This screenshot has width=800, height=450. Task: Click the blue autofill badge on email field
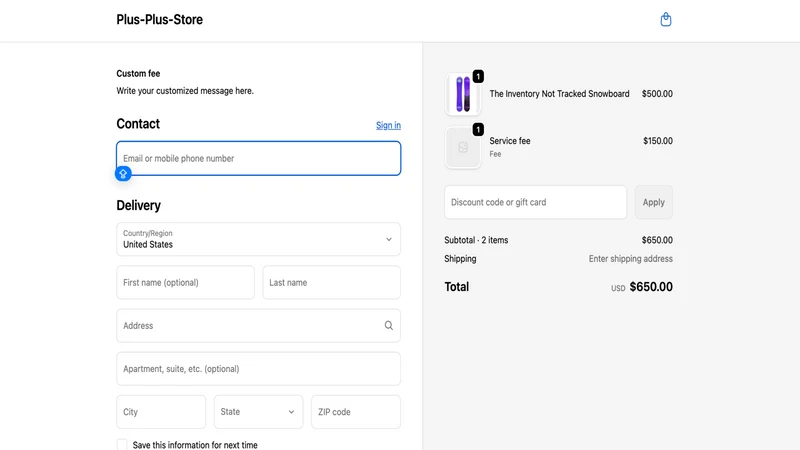[123, 174]
